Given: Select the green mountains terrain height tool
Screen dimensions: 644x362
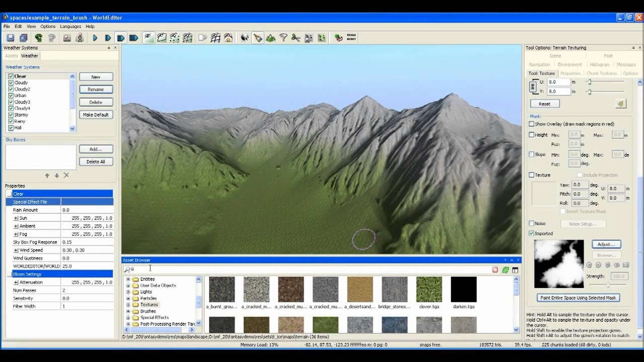Looking at the screenshot, I should point(271,38).
